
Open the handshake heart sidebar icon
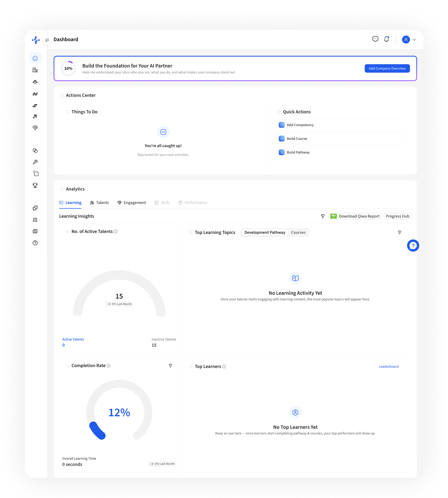point(35,128)
